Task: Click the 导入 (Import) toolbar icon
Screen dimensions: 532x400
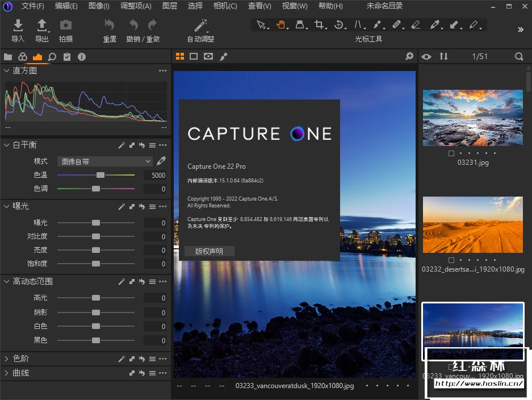Action: 18,25
